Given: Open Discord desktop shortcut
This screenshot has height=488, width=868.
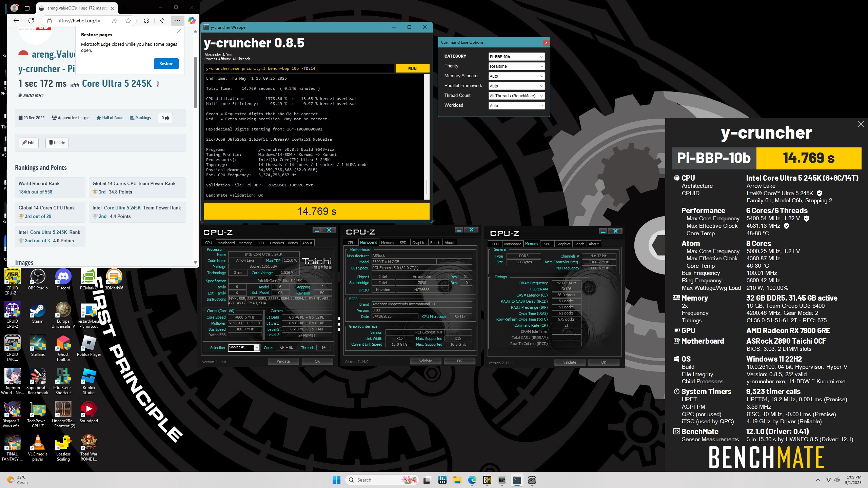Looking at the screenshot, I should [63, 280].
